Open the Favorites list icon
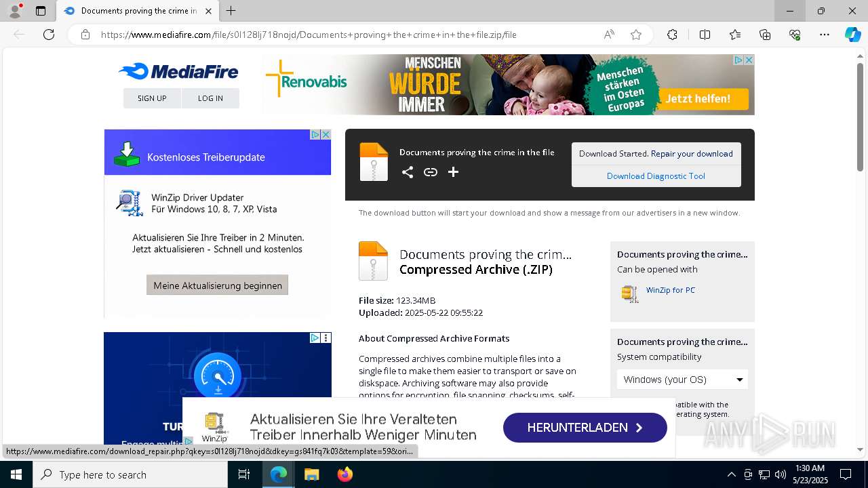Image resolution: width=868 pixels, height=488 pixels. [x=735, y=35]
